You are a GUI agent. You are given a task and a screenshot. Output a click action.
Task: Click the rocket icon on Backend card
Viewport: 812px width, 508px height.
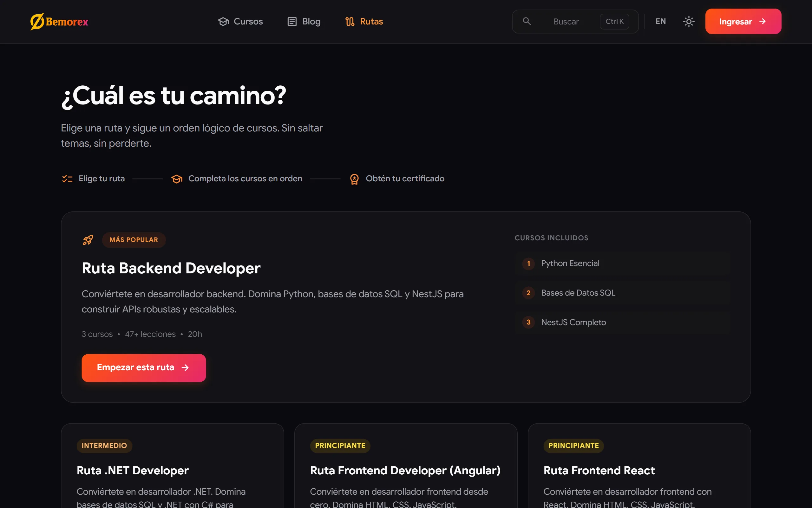[88, 240]
